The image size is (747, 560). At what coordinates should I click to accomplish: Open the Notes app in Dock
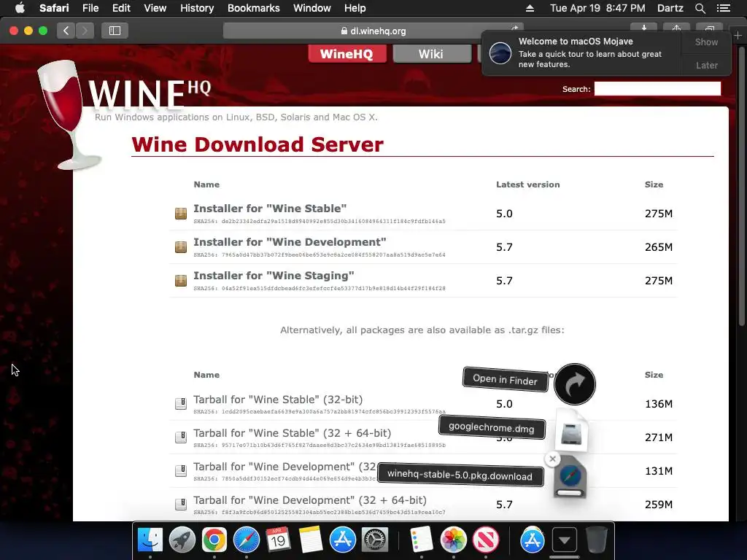pyautogui.click(x=311, y=540)
